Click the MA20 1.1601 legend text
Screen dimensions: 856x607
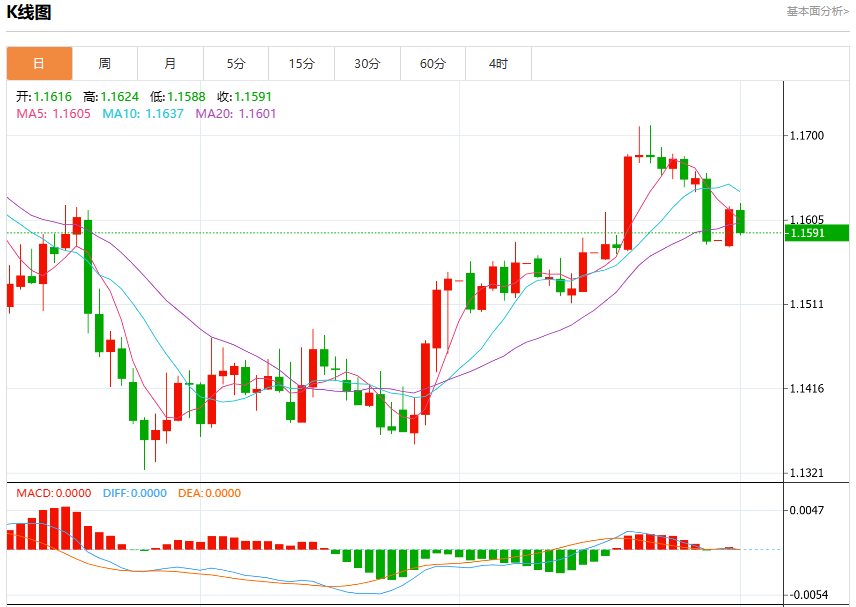pos(236,114)
